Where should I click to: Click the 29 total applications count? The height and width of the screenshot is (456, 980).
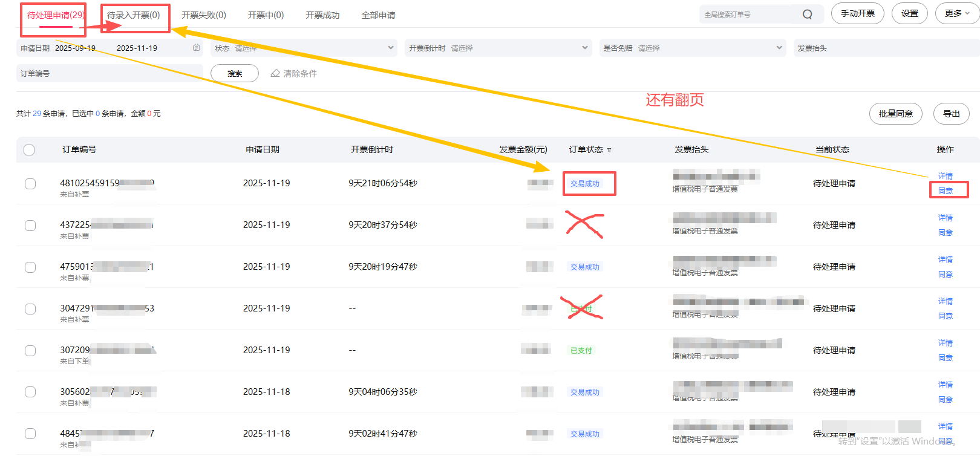point(37,113)
